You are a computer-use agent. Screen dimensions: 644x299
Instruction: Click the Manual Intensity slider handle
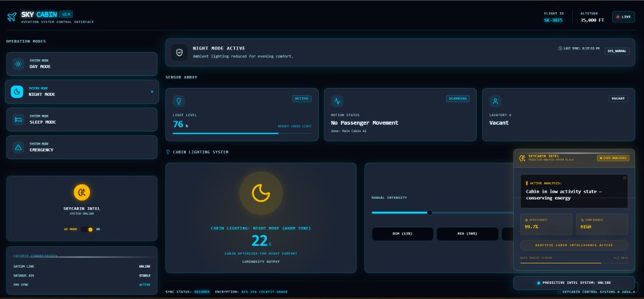429,213
